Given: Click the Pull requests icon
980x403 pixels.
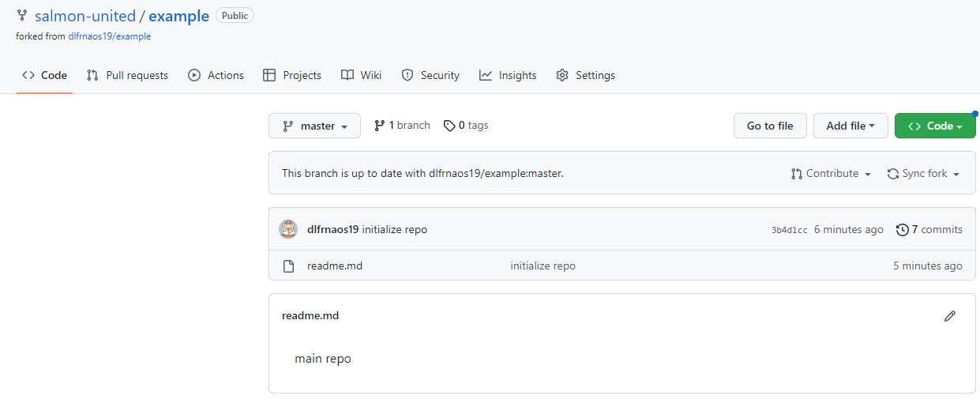Looking at the screenshot, I should [x=92, y=75].
